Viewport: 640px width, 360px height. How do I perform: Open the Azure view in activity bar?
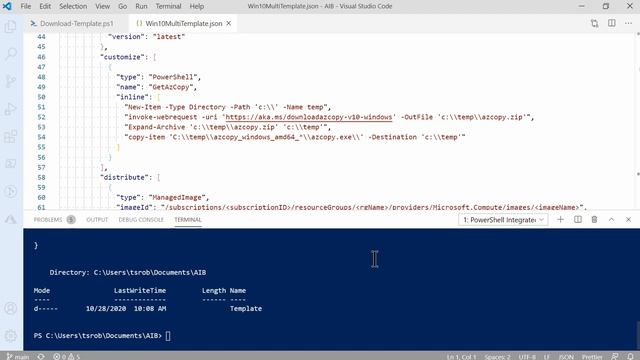coord(11,219)
